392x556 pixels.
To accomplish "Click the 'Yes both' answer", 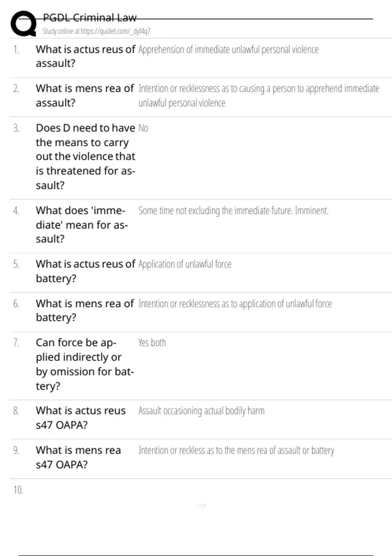I will point(152,343).
